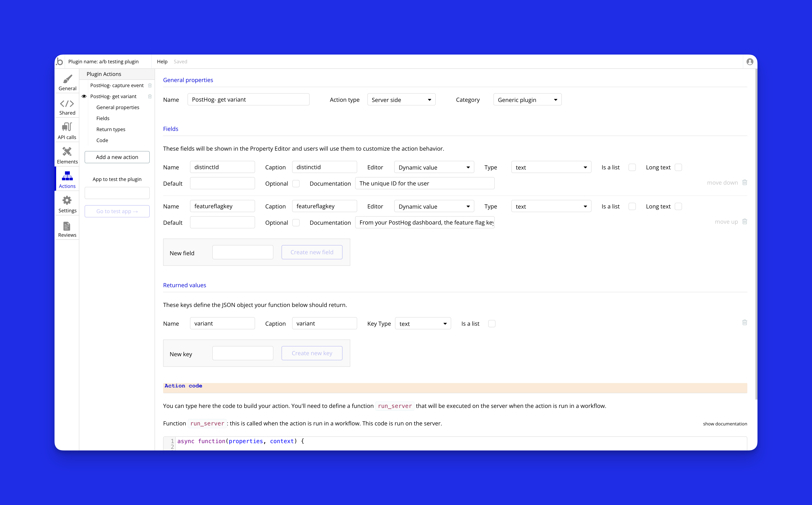Open the API calls plug icon
This screenshot has height=505, width=812.
click(x=67, y=127)
